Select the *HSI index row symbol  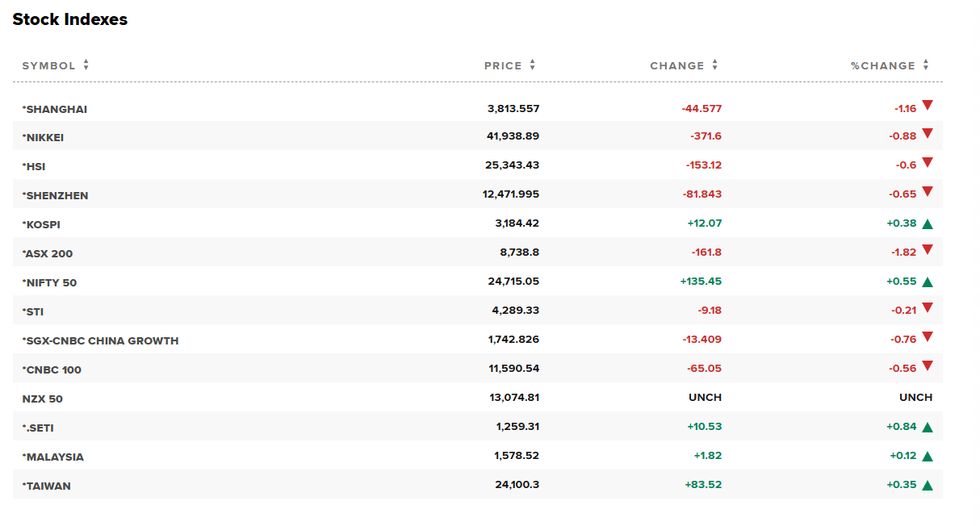coord(34,167)
